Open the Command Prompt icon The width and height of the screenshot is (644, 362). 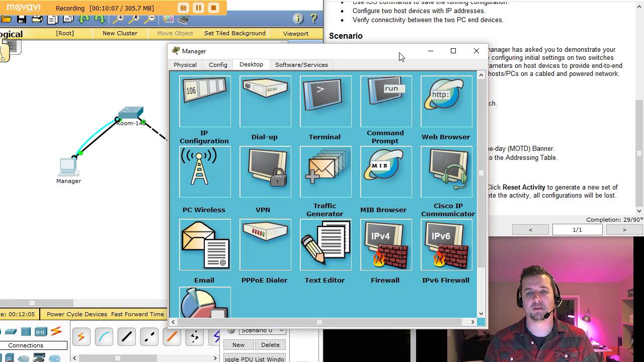click(x=386, y=101)
